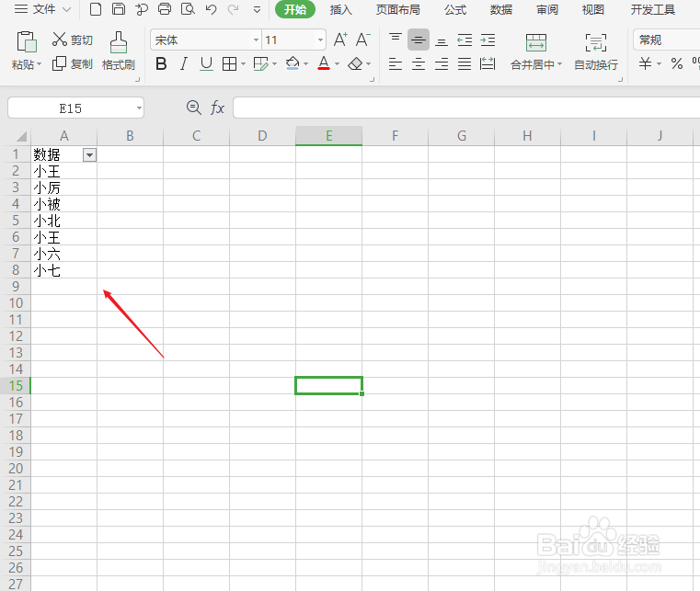The image size is (700, 591).
Task: Click the decrease indent icon
Action: [465, 40]
